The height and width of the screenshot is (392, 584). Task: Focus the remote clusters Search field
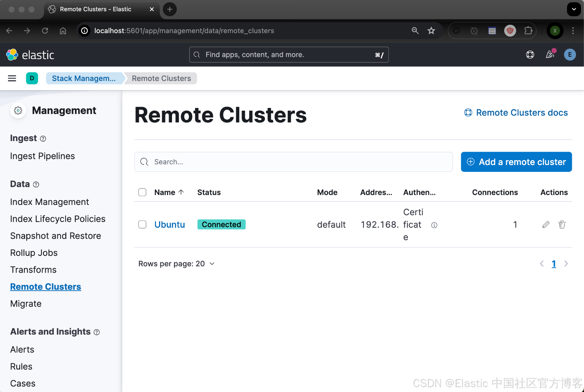tap(294, 162)
